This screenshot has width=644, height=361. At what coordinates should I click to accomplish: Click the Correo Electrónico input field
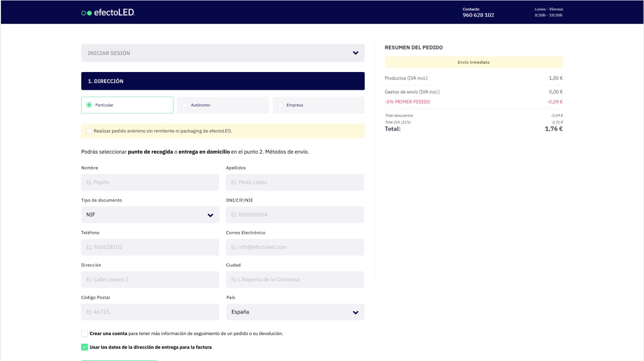tap(295, 247)
